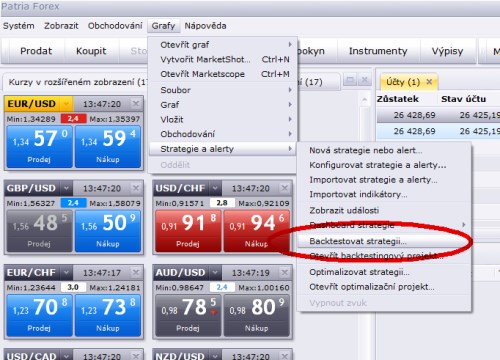Click the EUR/CHF spread value 3,0
500x360 pixels.
click(x=73, y=287)
